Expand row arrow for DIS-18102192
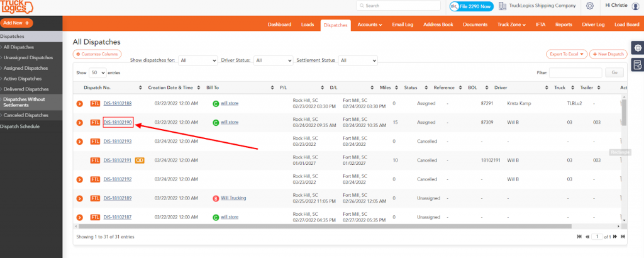Screen dimensions: 644x258 pos(80,179)
